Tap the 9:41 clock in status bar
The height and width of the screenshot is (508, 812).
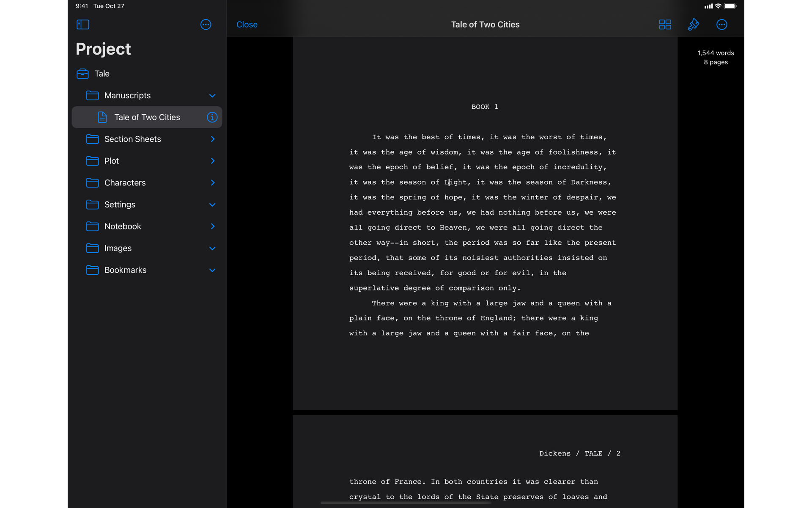point(82,6)
